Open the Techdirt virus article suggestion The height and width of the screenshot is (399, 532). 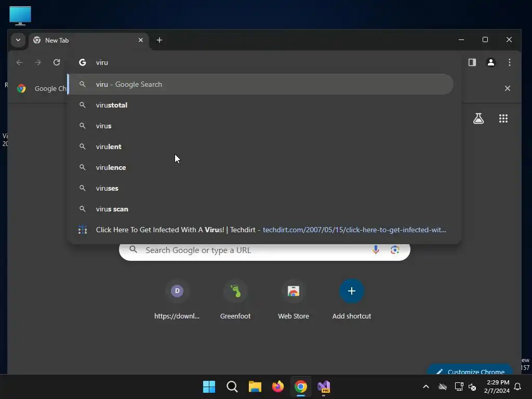[261, 230]
